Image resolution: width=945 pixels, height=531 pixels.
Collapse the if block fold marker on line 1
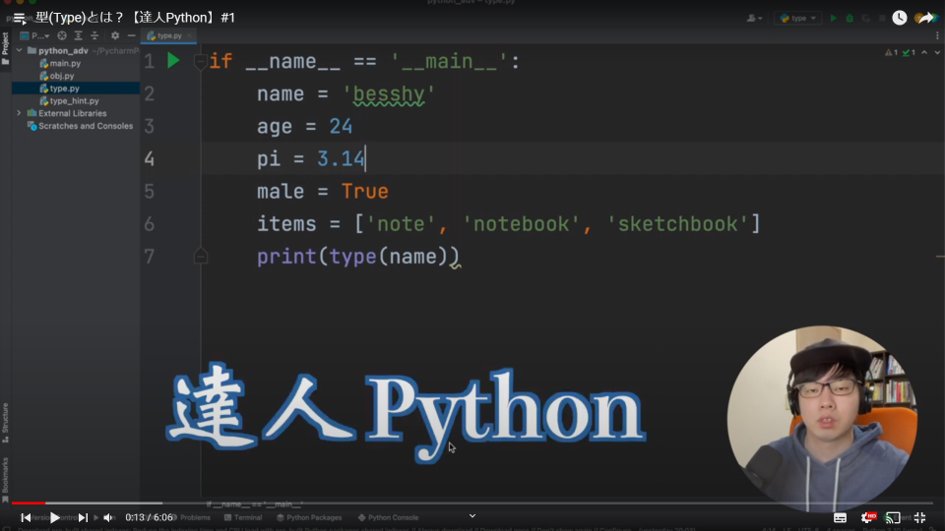point(200,61)
